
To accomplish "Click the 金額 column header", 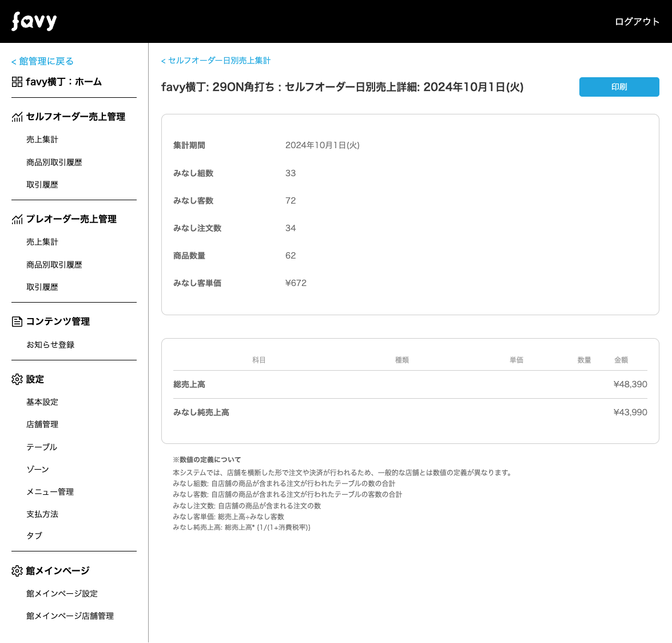I will (621, 360).
